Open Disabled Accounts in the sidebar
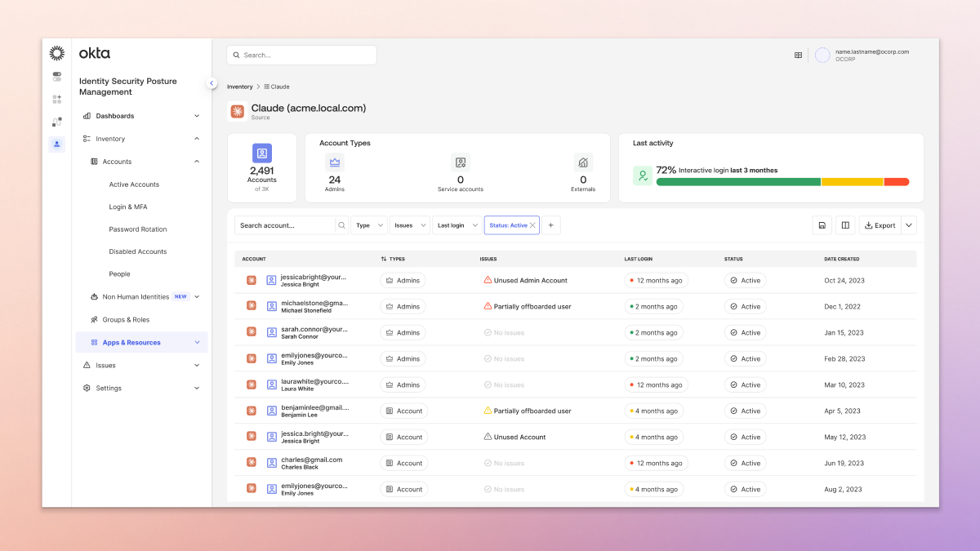Image resolution: width=980 pixels, height=551 pixels. tap(138, 251)
